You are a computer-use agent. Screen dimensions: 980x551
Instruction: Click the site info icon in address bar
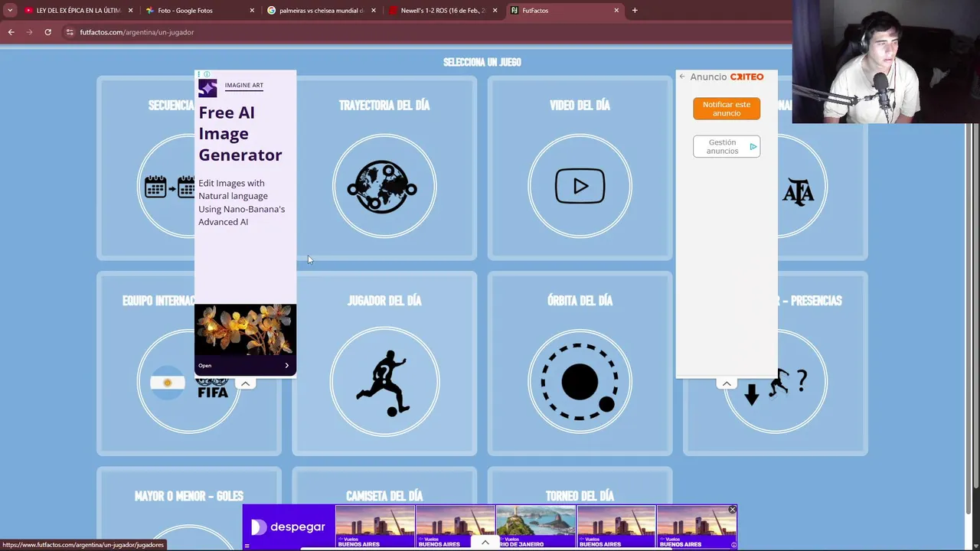(70, 32)
